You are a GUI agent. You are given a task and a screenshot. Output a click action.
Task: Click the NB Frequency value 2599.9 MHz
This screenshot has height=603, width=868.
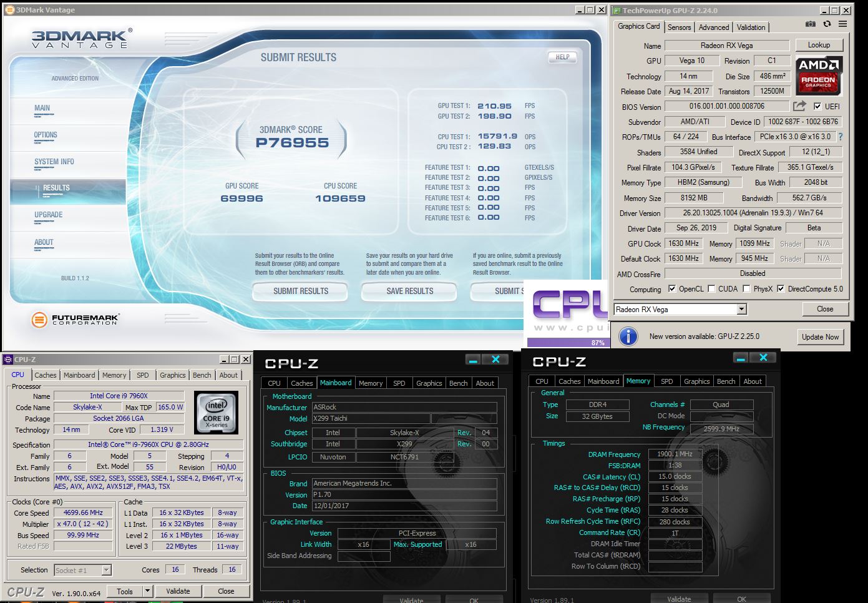pos(721,429)
